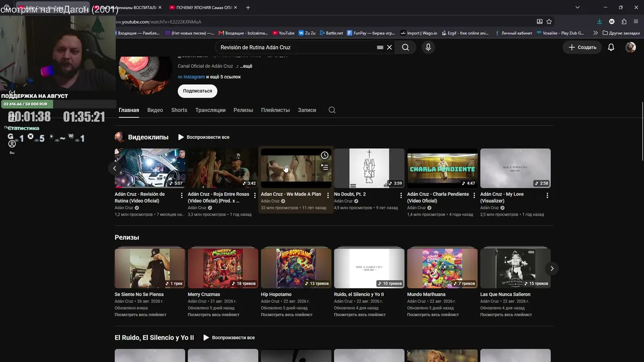The width and height of the screenshot is (644, 362).
Task: Open options for My Love Visualizer video
Action: click(547, 195)
